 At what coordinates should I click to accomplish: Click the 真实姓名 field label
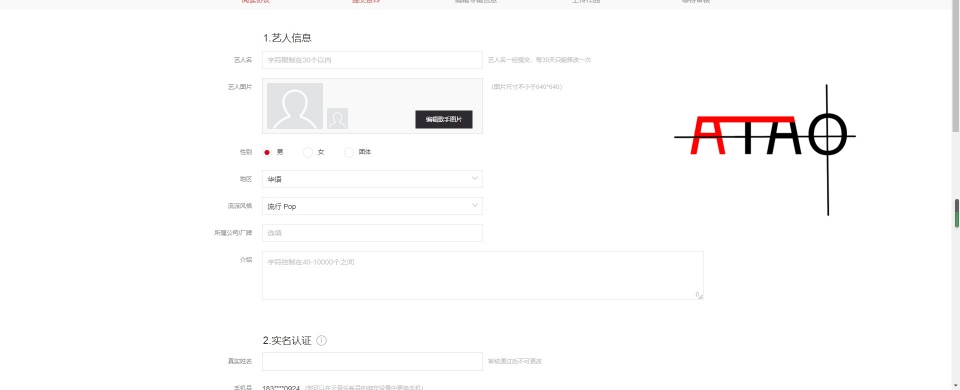coord(239,361)
